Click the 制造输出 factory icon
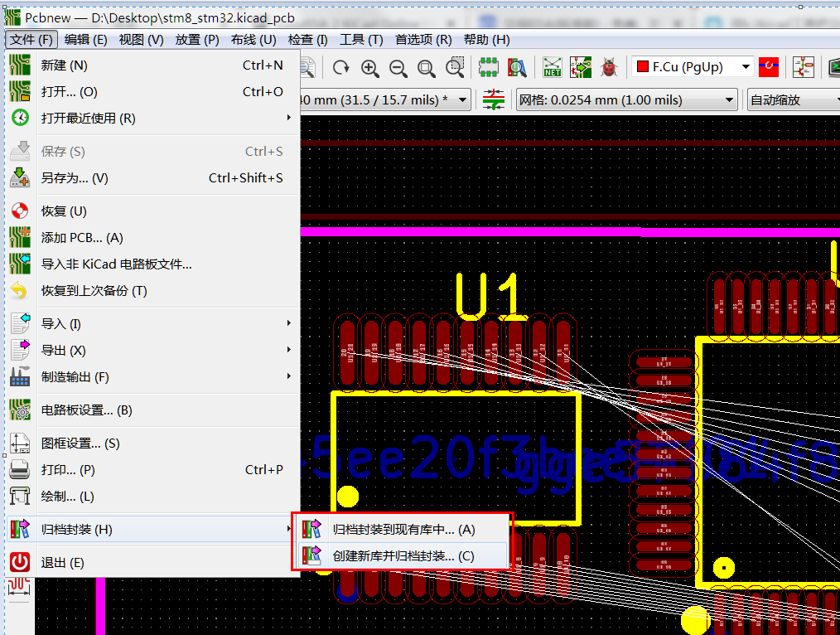The height and width of the screenshot is (635, 840). tap(20, 376)
